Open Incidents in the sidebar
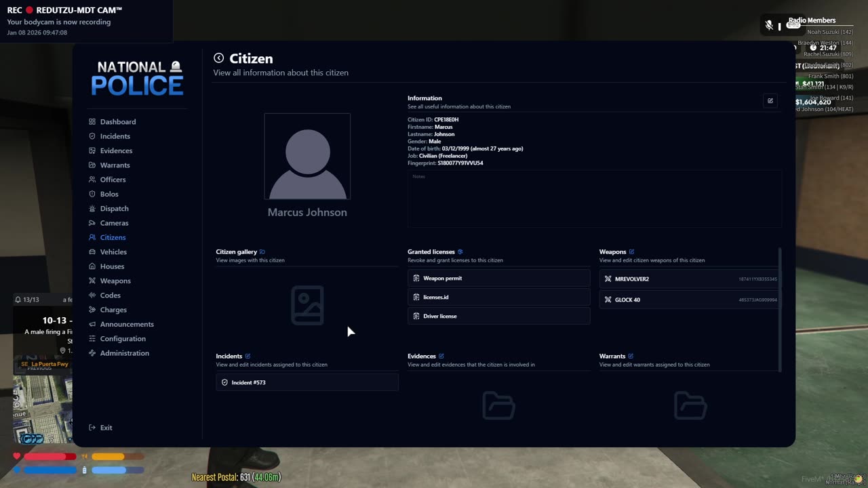Screen dimensions: 868x488 [115, 136]
